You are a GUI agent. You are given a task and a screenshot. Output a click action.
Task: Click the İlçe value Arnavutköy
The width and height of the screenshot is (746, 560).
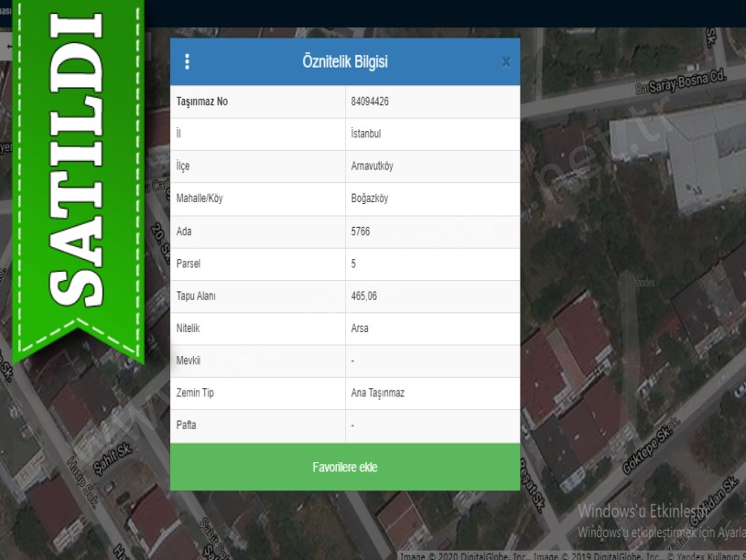(373, 167)
